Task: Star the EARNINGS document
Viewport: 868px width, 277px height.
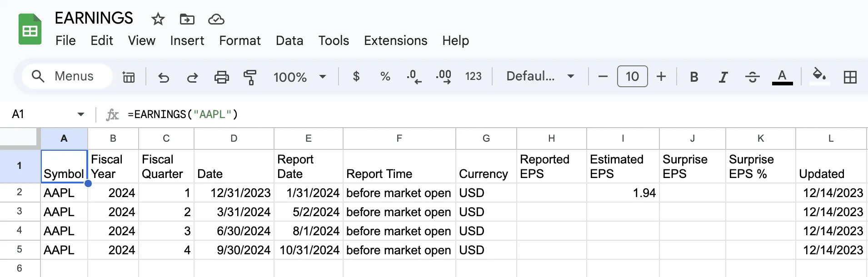Action: (x=158, y=19)
